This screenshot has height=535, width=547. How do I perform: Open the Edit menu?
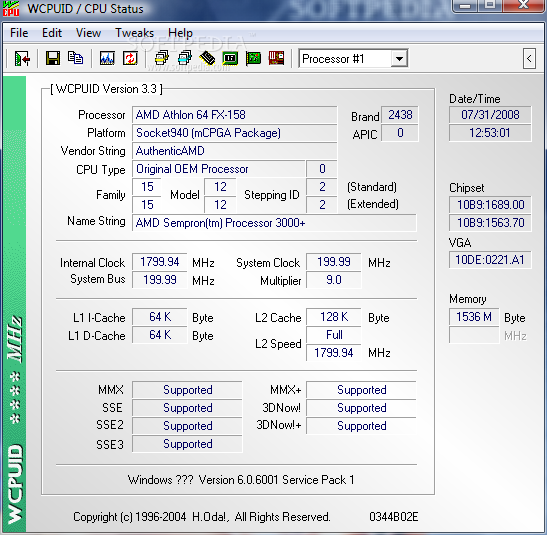(52, 33)
